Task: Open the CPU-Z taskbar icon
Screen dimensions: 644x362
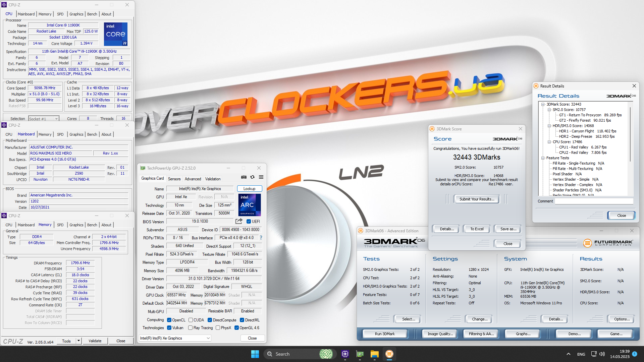Action: pyautogui.click(x=345, y=354)
